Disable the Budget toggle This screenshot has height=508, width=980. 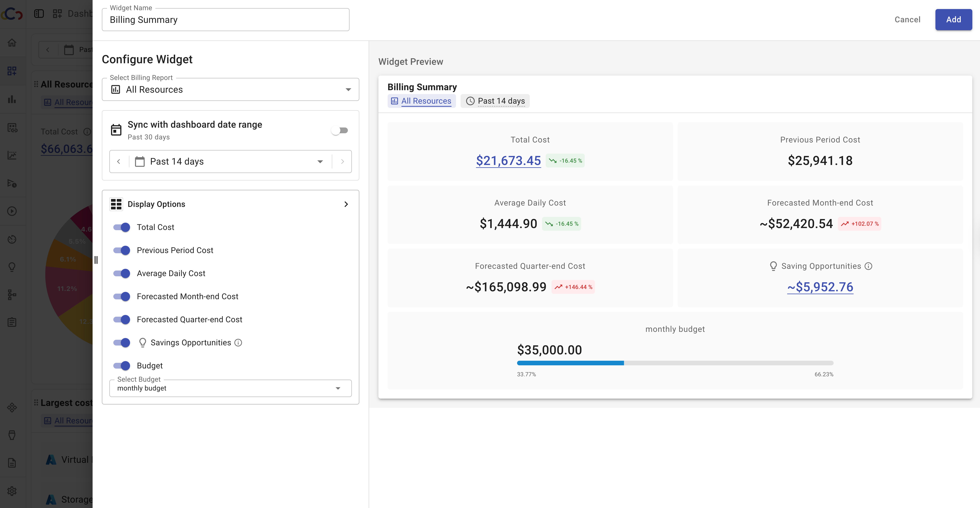(x=122, y=366)
